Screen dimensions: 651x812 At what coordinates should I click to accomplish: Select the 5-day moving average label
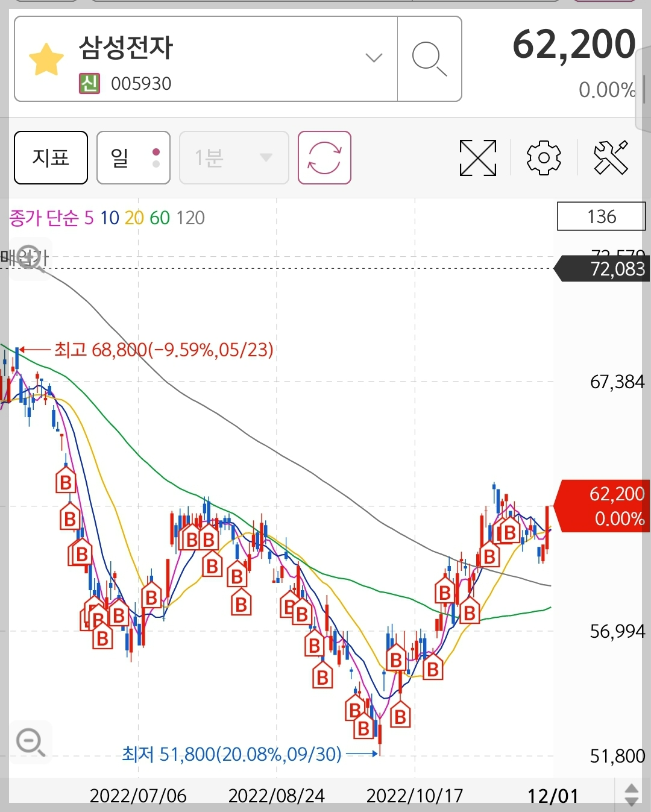[x=89, y=218]
